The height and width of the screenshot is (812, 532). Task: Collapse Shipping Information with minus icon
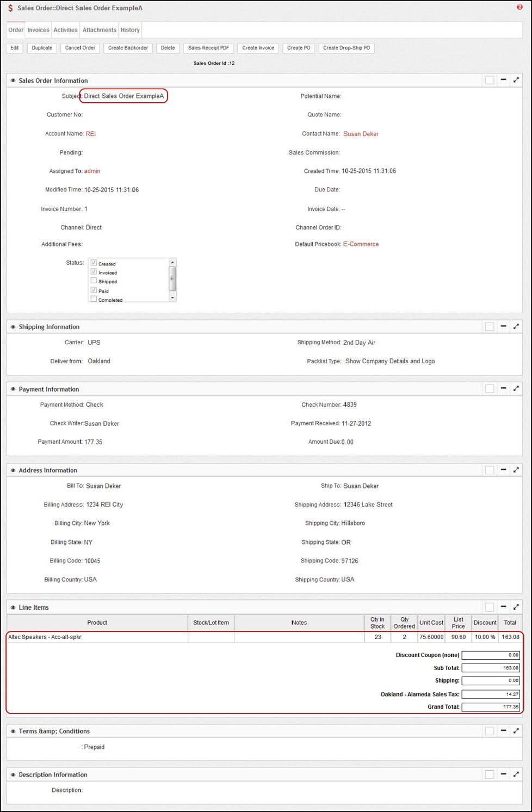click(503, 326)
